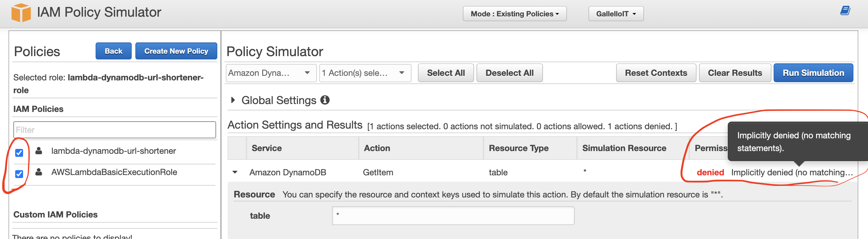The height and width of the screenshot is (239, 868).
Task: Click the Reset Contexts button
Action: tap(656, 73)
